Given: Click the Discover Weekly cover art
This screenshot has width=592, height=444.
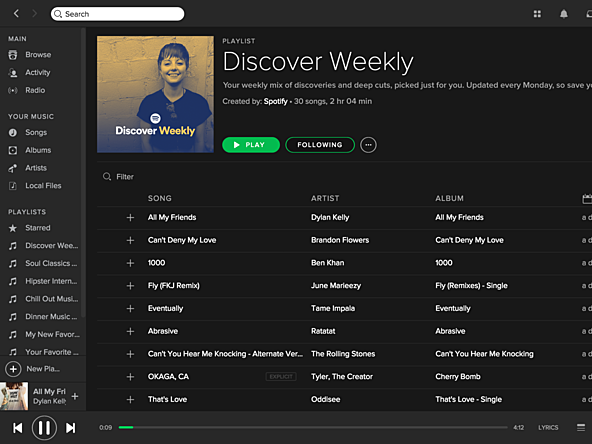Looking at the screenshot, I should tap(155, 94).
